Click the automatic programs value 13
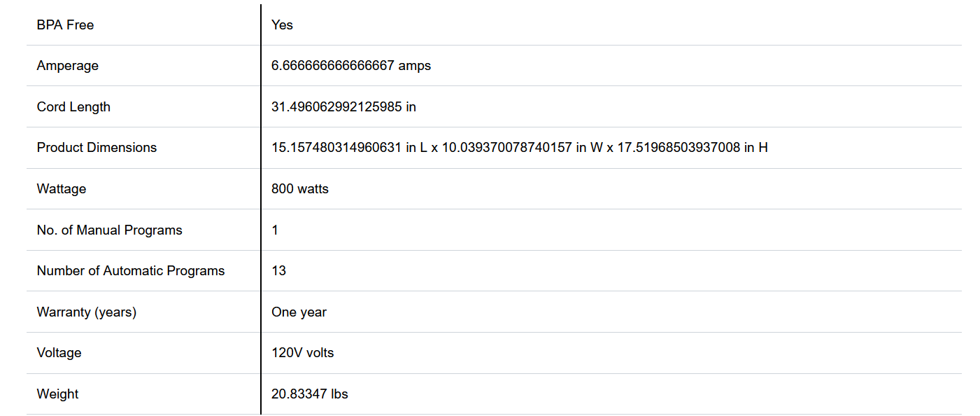This screenshot has height=416, width=980. click(278, 271)
